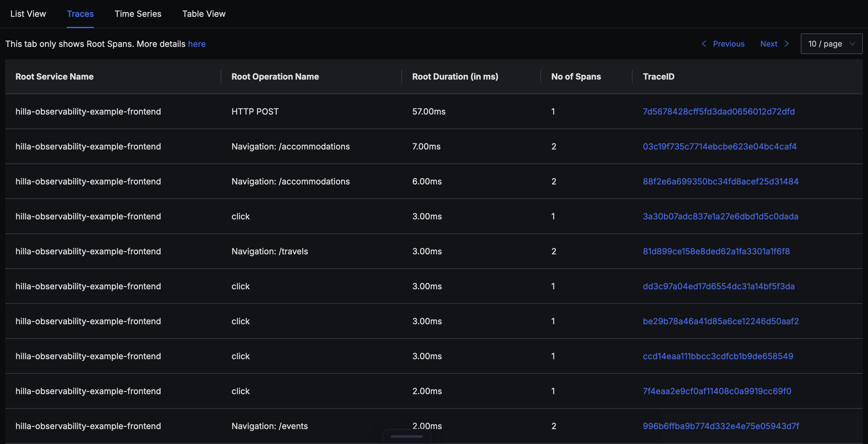Image resolution: width=868 pixels, height=444 pixels.
Task: Open the 10 / page dropdown
Action: point(831,44)
